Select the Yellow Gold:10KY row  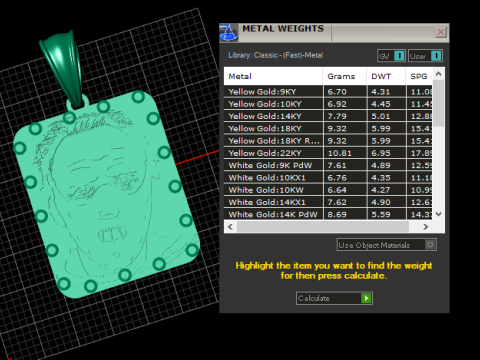[328, 104]
